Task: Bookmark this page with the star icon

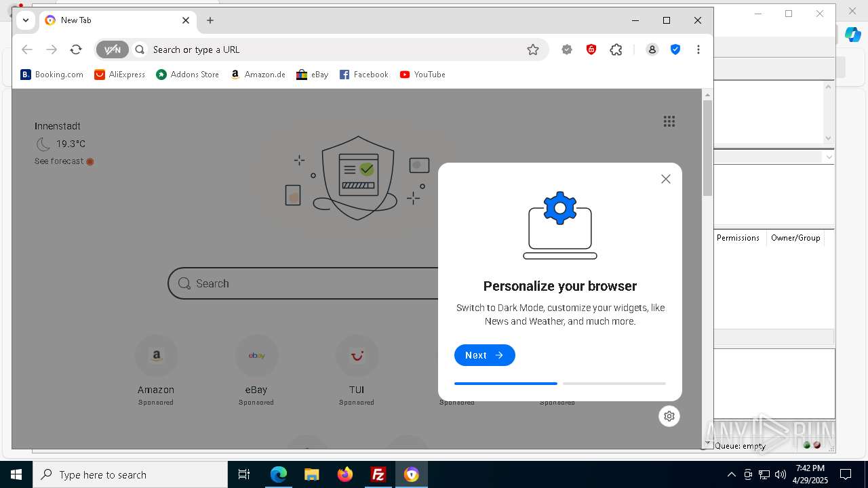Action: (533, 49)
